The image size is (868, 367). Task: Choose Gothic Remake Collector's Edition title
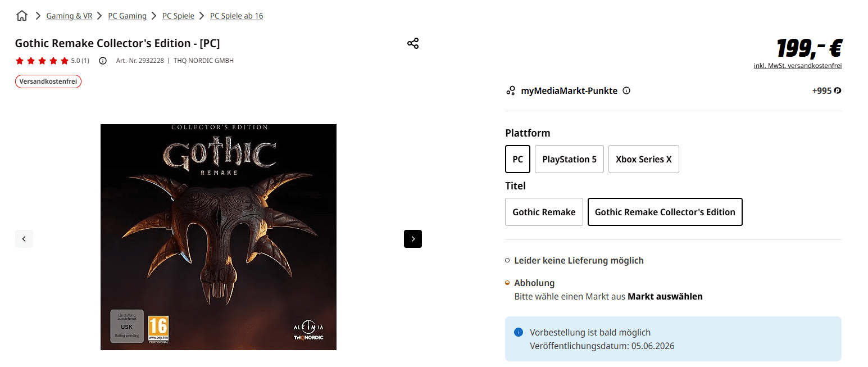pyautogui.click(x=665, y=212)
